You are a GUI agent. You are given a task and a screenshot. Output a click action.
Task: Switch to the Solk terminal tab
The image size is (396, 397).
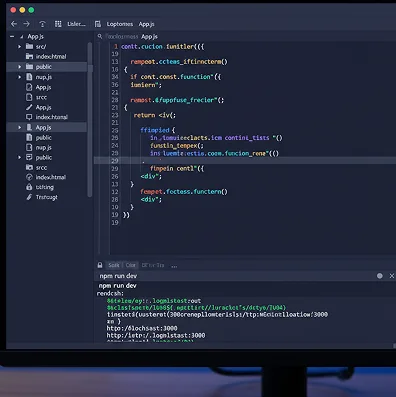(x=114, y=265)
